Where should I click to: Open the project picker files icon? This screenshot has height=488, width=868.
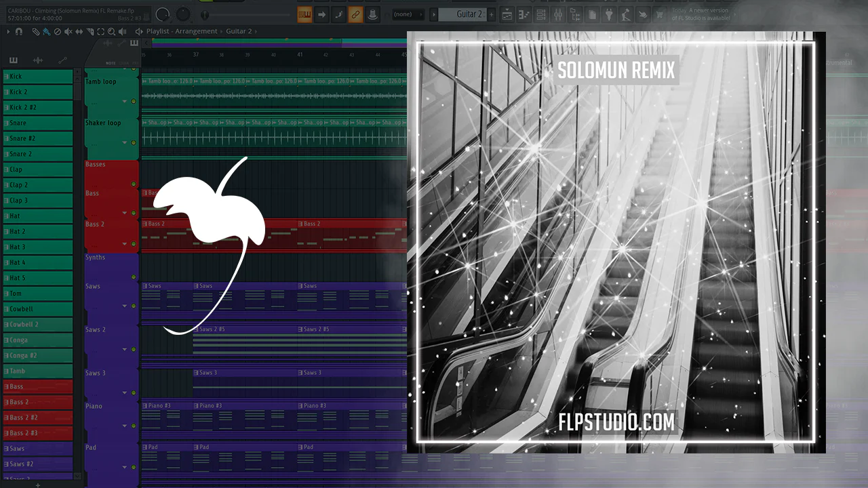[592, 14]
